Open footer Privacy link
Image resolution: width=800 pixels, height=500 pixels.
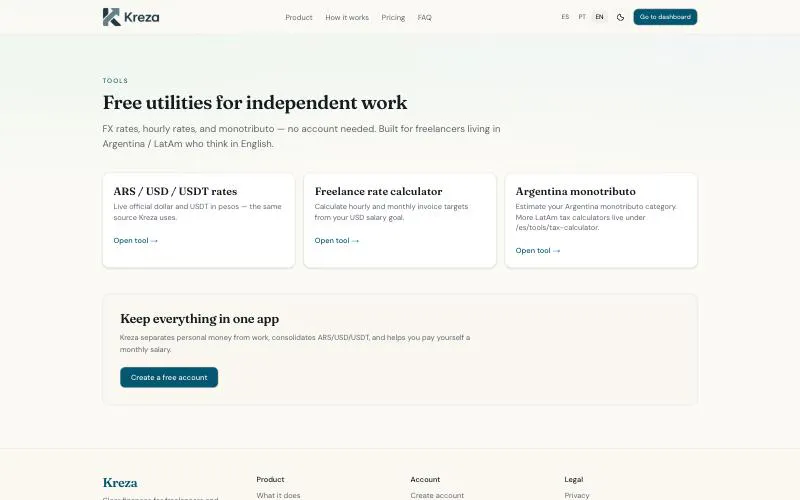click(577, 495)
